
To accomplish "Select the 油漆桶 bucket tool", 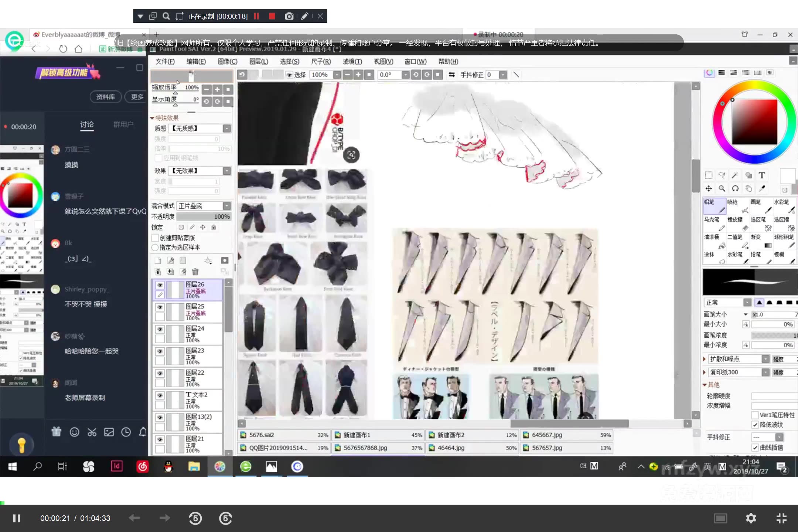I will (x=715, y=241).
